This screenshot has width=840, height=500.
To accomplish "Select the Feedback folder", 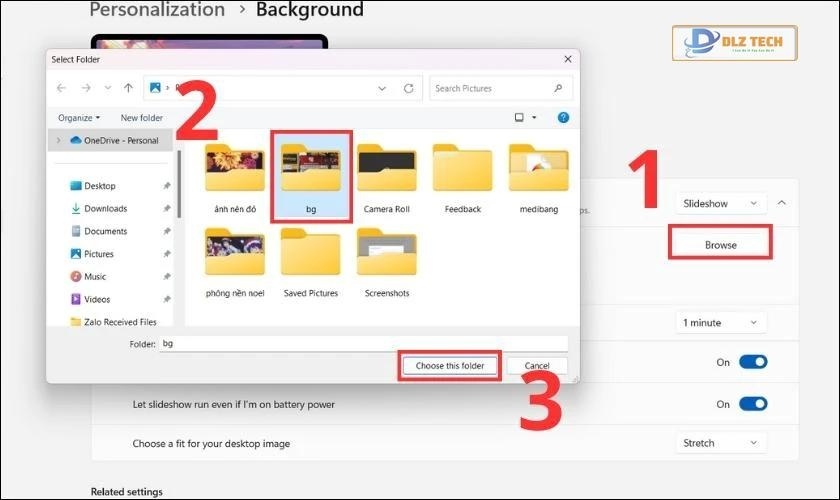I will coord(462,178).
